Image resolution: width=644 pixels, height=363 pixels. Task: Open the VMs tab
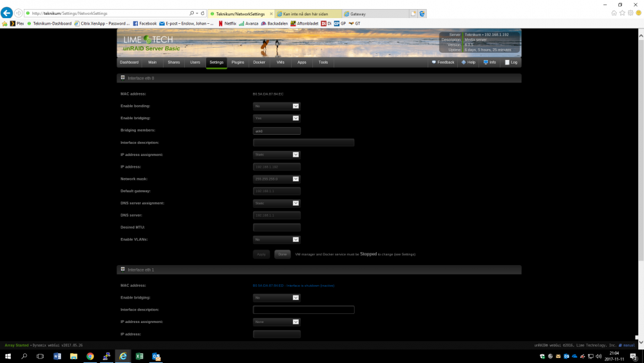point(281,63)
